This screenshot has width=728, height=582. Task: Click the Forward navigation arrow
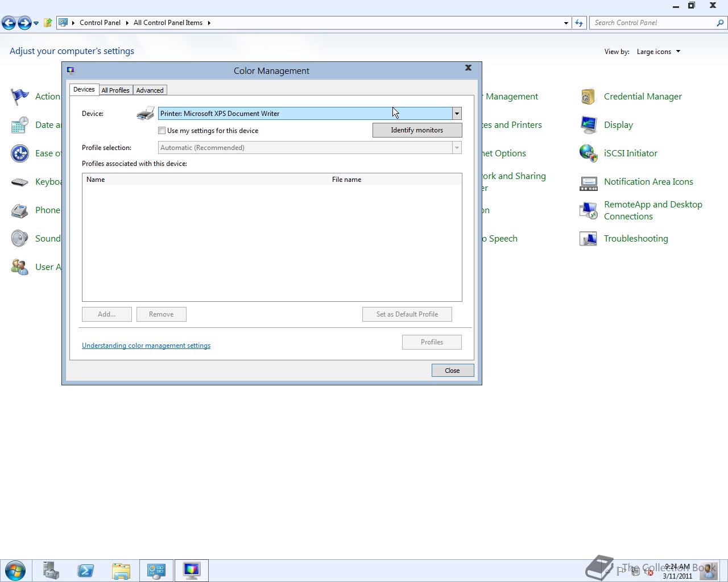(x=24, y=23)
